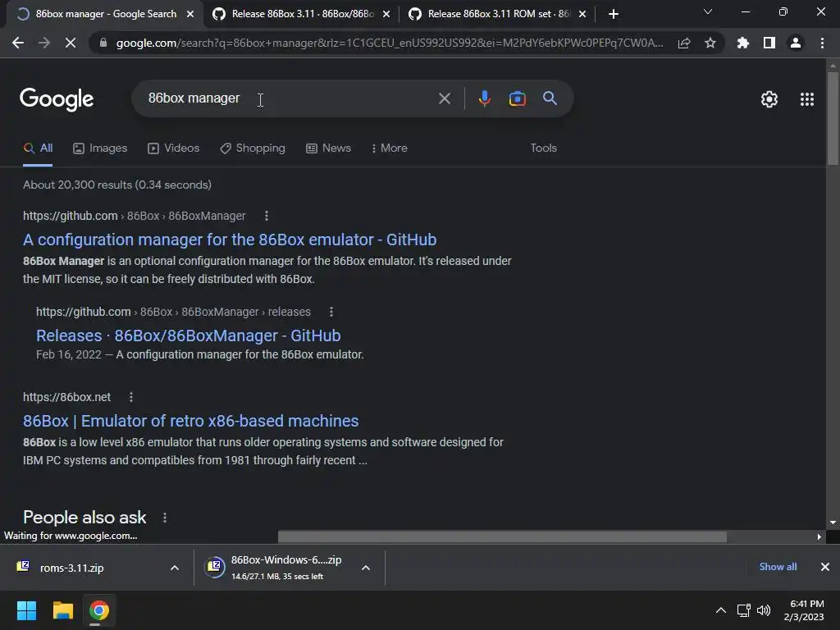Open the search Tools options

click(x=543, y=148)
